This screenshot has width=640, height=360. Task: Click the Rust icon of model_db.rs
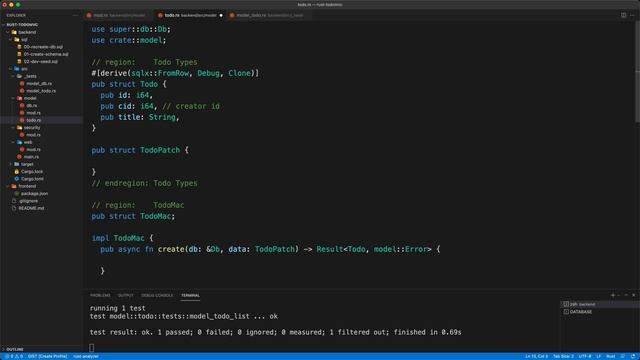(22, 83)
